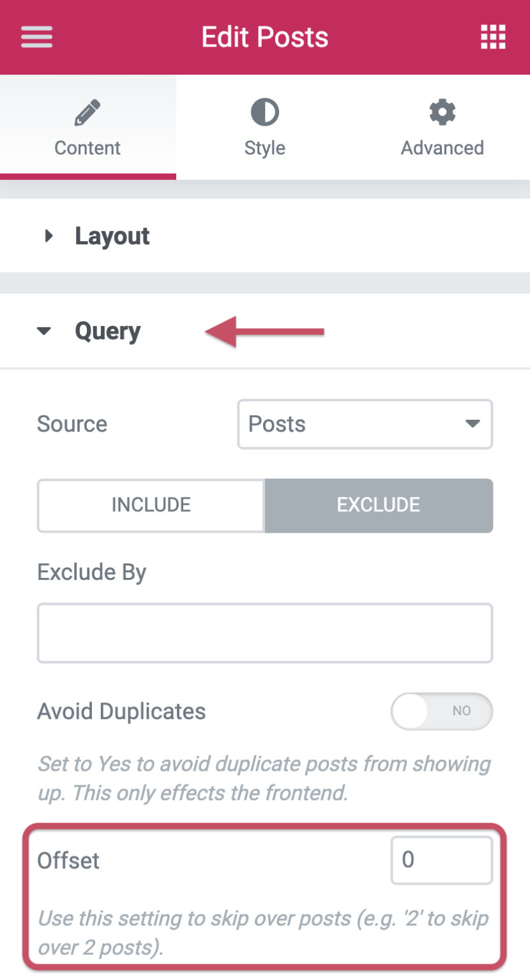530x980 pixels.
Task: Click the half-circle Style icon
Action: pos(264,113)
